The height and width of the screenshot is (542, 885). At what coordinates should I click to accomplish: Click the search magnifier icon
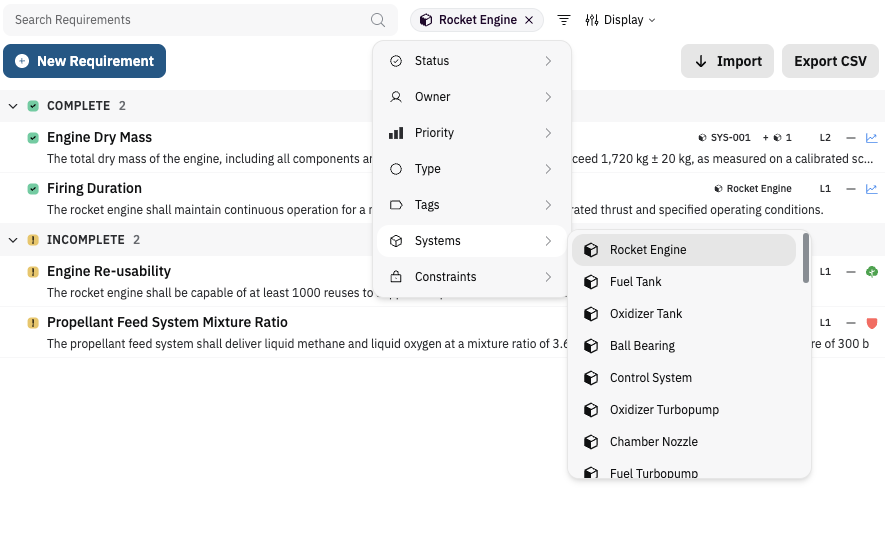(378, 20)
